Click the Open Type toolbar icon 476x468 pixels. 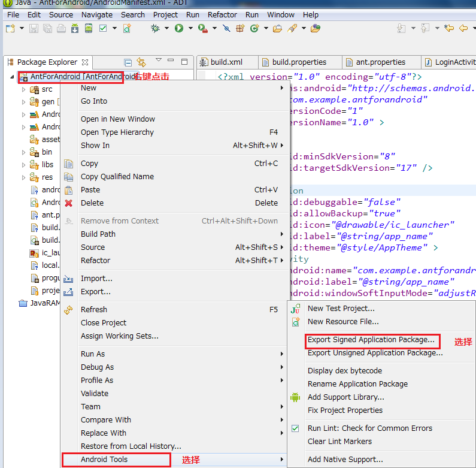coord(277,28)
